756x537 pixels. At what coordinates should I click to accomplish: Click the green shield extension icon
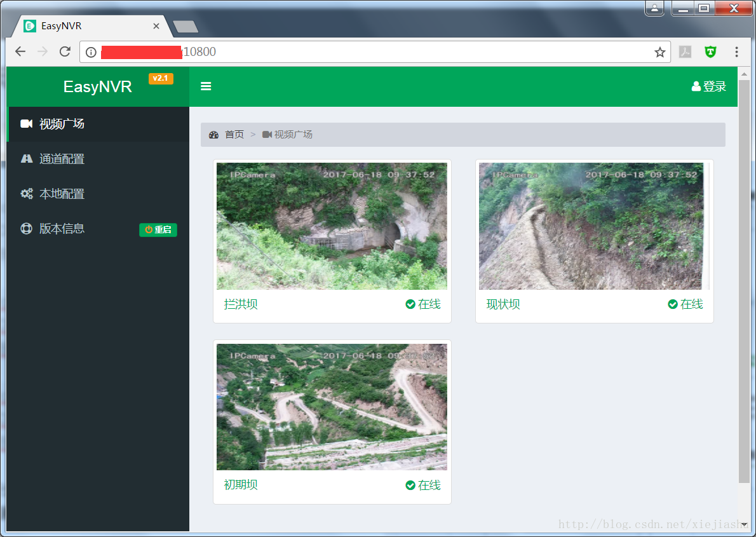tap(711, 51)
